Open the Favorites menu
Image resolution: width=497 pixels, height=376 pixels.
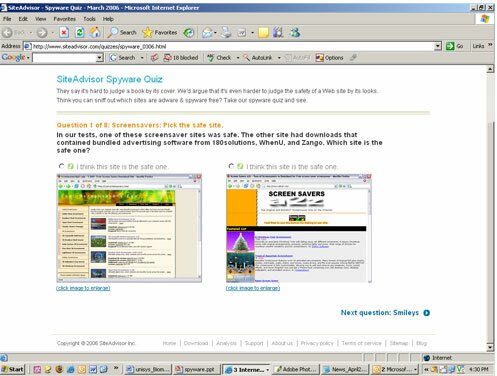click(64, 19)
